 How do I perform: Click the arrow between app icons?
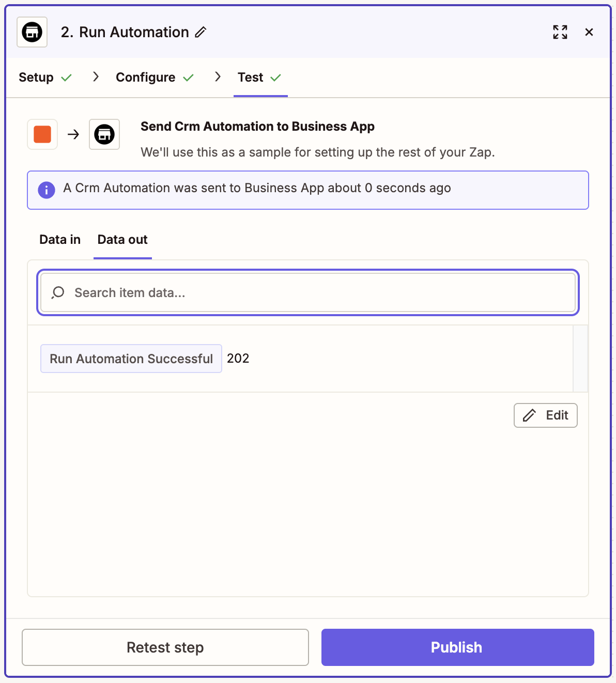73,134
